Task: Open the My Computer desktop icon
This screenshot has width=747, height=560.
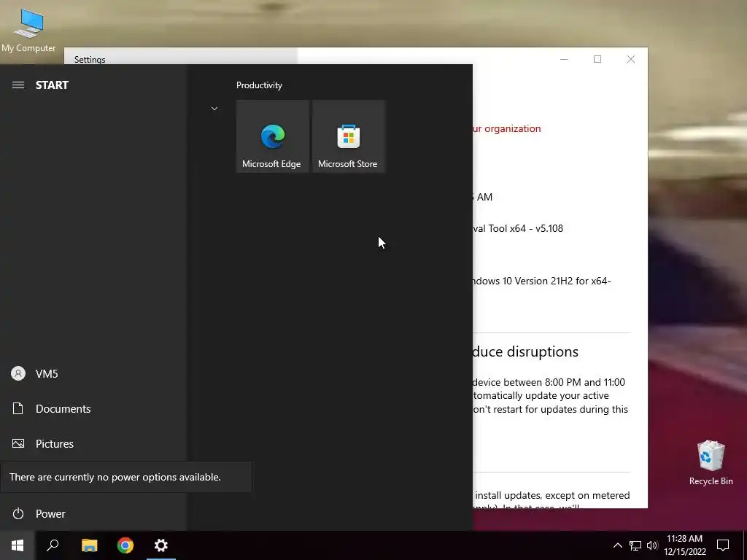Action: [x=28, y=29]
